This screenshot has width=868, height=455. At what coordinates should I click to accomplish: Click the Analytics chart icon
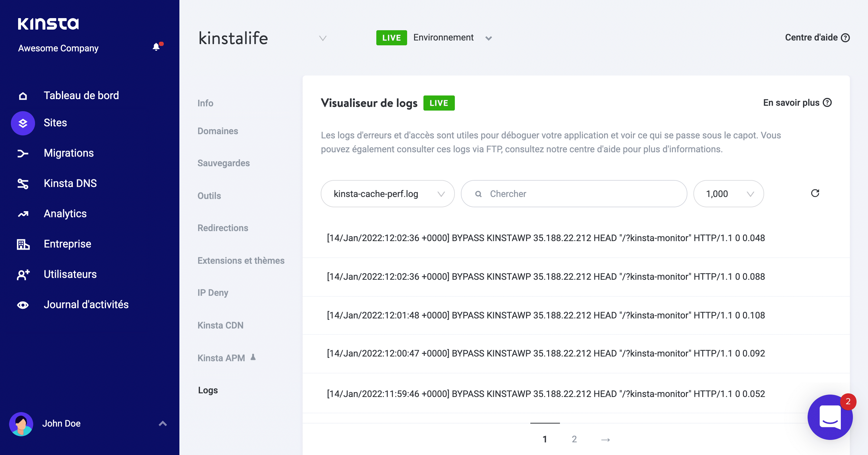23,214
